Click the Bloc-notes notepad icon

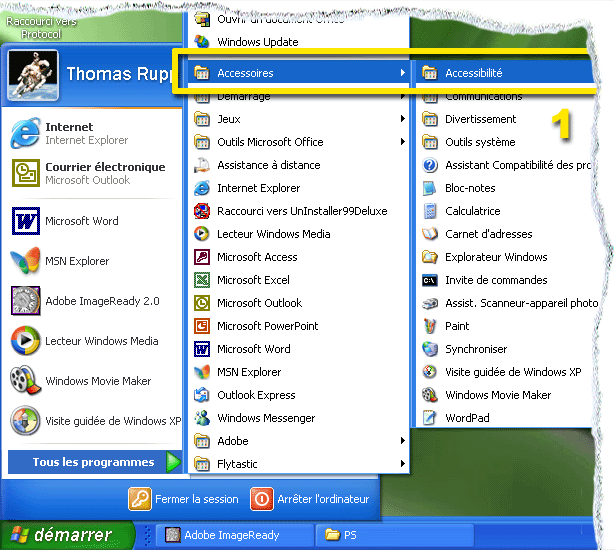click(x=430, y=188)
